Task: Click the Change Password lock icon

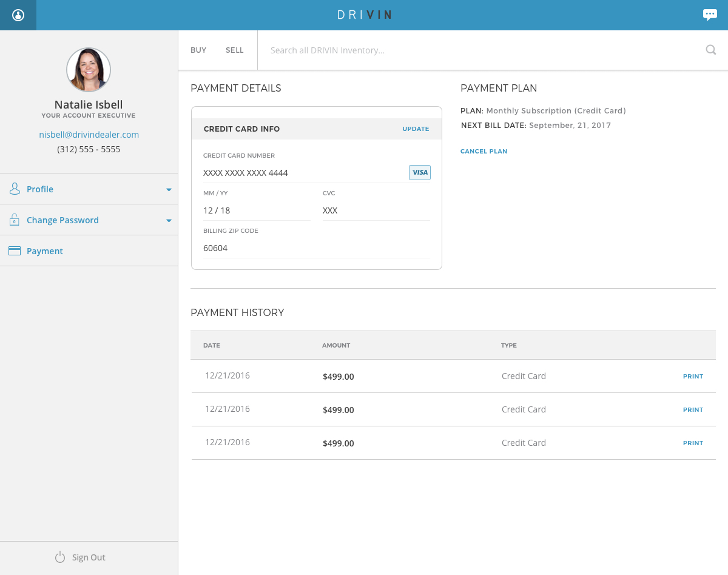Action: point(15,220)
